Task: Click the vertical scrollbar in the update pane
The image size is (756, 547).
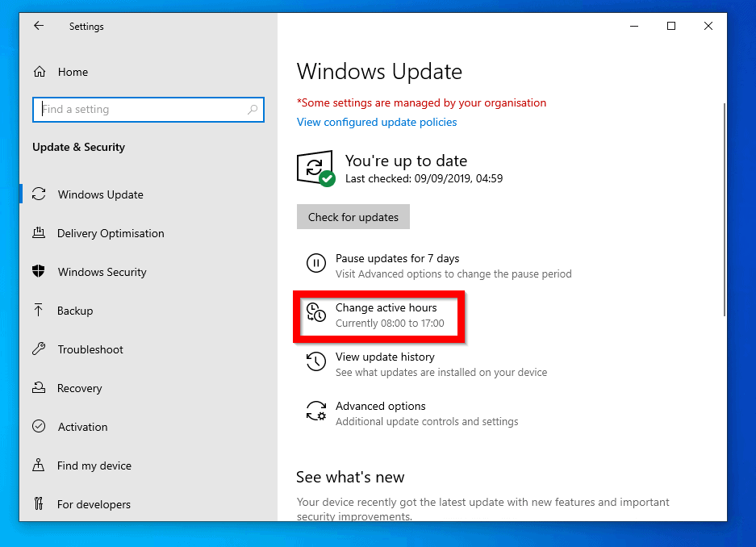Action: pyautogui.click(x=724, y=210)
